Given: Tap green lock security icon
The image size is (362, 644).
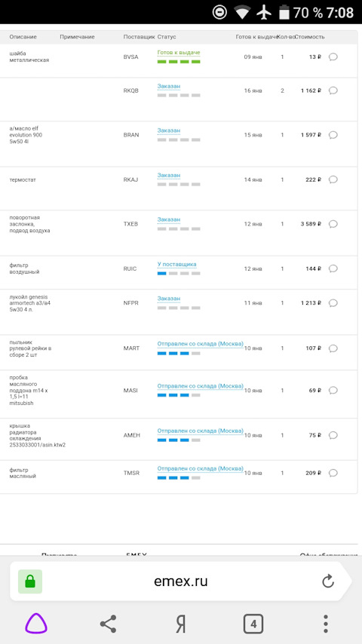Looking at the screenshot, I should (30, 581).
